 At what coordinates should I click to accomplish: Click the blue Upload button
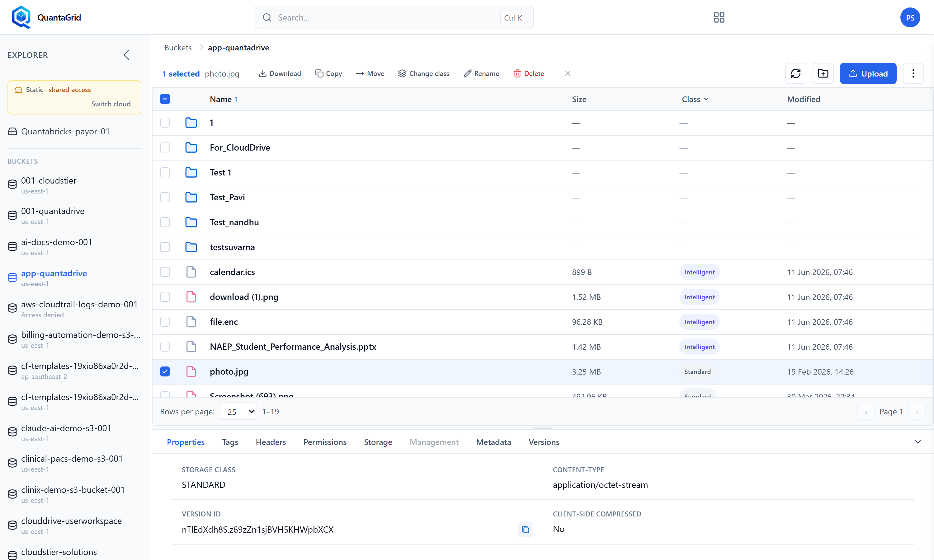pyautogui.click(x=868, y=73)
